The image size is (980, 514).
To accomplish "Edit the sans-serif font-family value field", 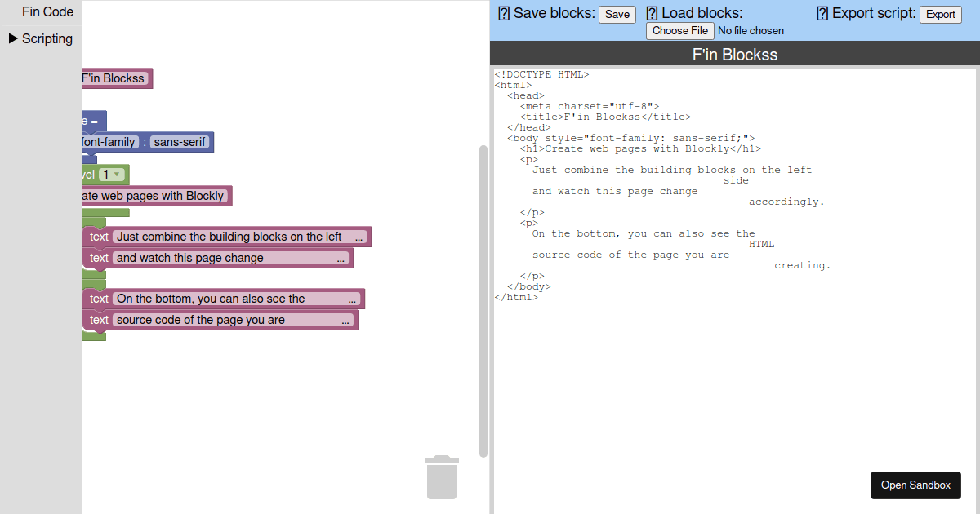I will click(x=180, y=141).
